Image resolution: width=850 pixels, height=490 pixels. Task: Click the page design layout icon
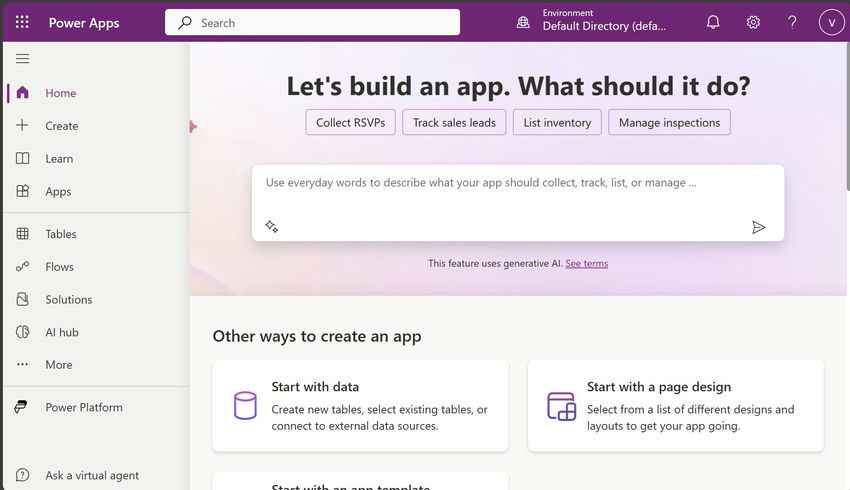pos(561,406)
